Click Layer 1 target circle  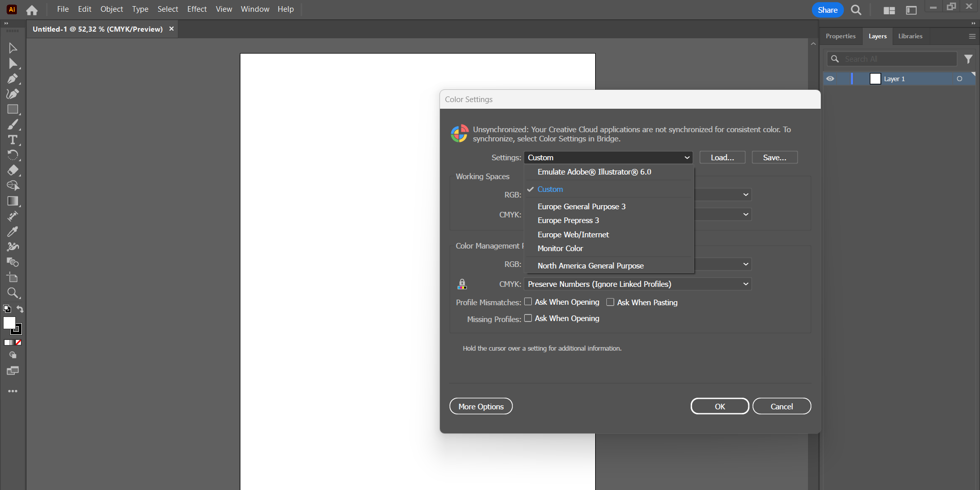tap(960, 79)
